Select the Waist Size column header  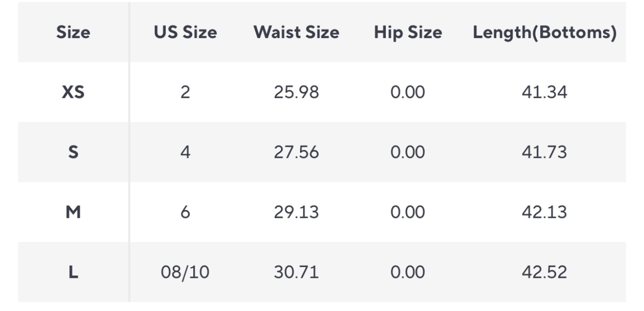click(296, 33)
